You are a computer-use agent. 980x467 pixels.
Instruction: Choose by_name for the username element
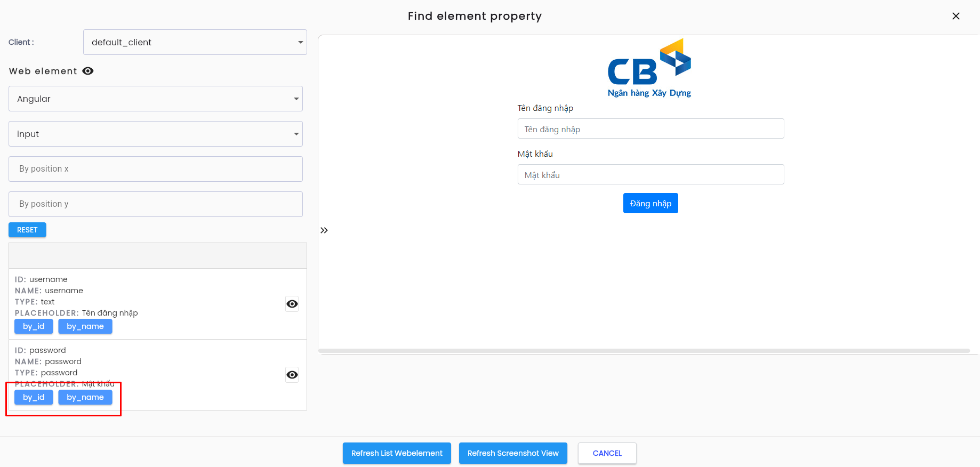[x=85, y=326]
